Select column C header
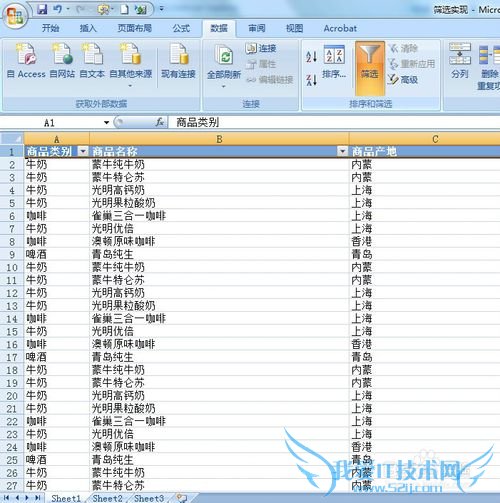Image resolution: width=500 pixels, height=503 pixels. [425, 139]
